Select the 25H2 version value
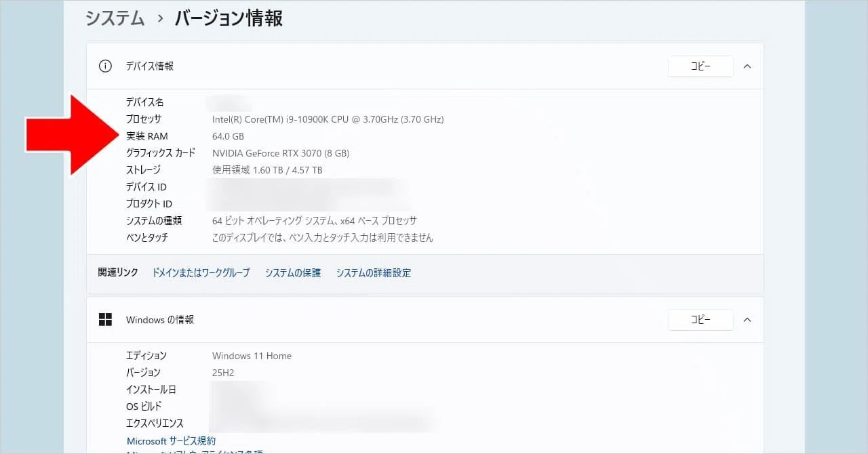Image resolution: width=868 pixels, height=454 pixels. pos(224,373)
